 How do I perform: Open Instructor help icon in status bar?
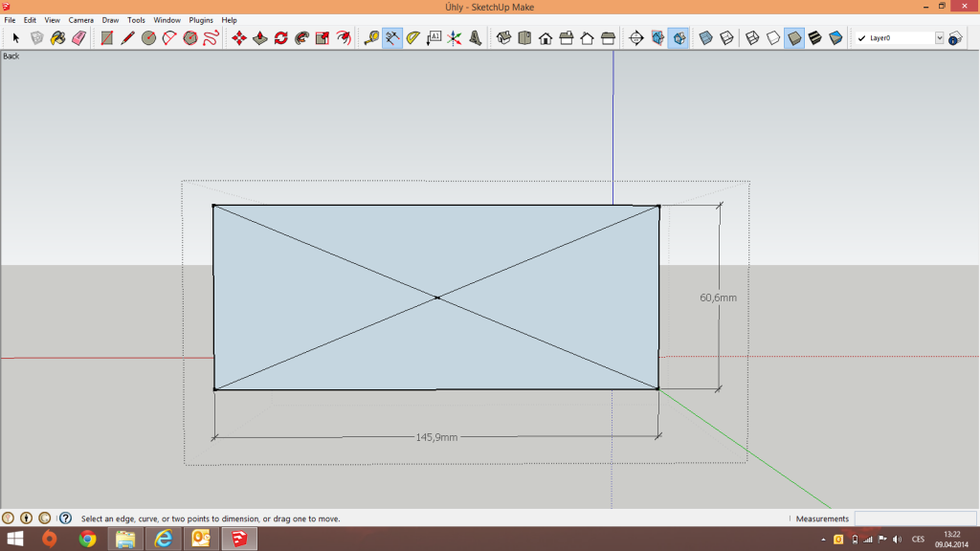coord(65,518)
